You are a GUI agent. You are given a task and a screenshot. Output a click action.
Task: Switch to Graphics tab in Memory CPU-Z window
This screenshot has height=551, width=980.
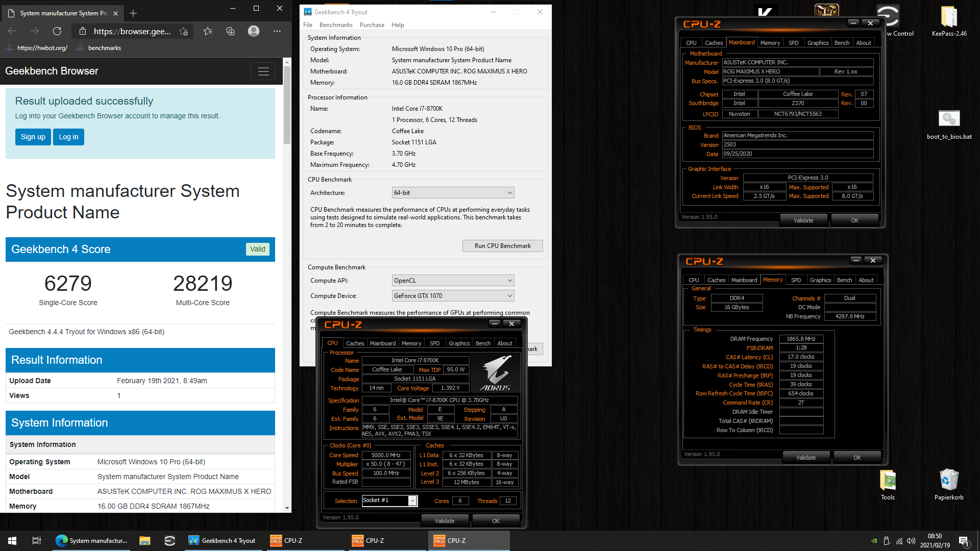coord(820,280)
